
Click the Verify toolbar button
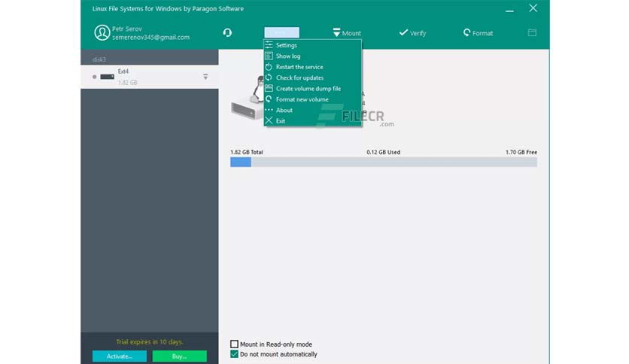pos(412,33)
